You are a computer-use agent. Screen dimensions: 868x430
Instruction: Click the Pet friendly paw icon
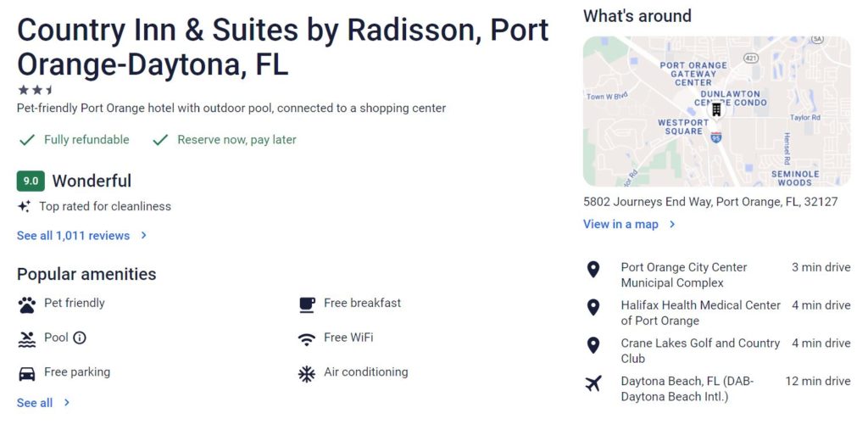[26, 304]
